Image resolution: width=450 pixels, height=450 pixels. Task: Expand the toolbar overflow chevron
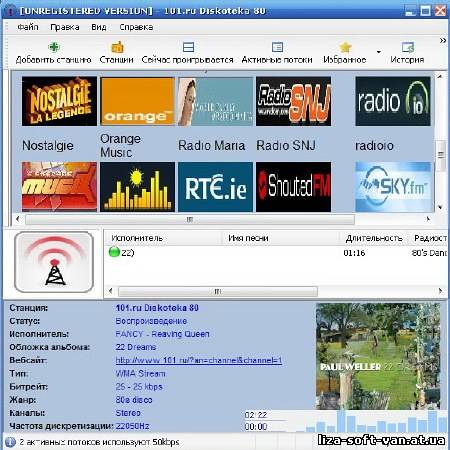(443, 40)
